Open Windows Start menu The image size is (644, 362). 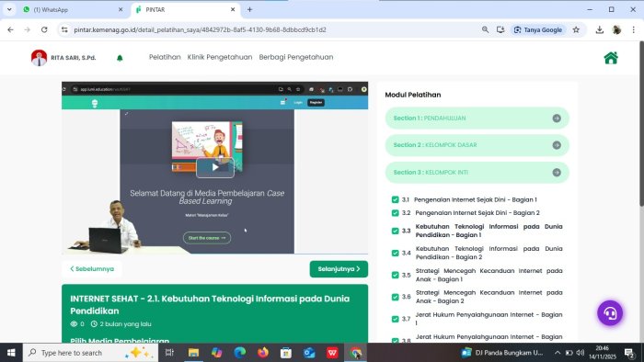pos(11,353)
